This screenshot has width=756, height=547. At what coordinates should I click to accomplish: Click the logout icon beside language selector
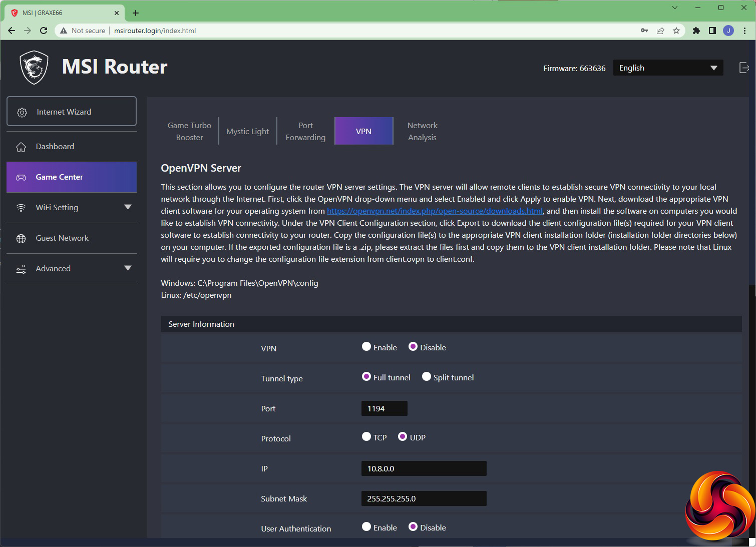click(744, 68)
